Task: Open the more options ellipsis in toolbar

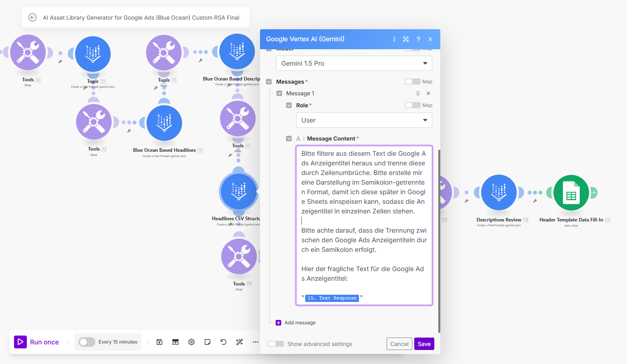Action: 256,342
